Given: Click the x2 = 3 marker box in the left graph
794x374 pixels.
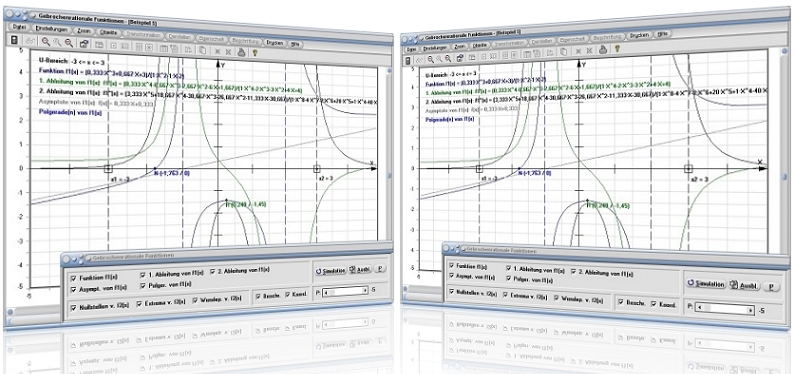Looking at the screenshot, I should 316,169.
